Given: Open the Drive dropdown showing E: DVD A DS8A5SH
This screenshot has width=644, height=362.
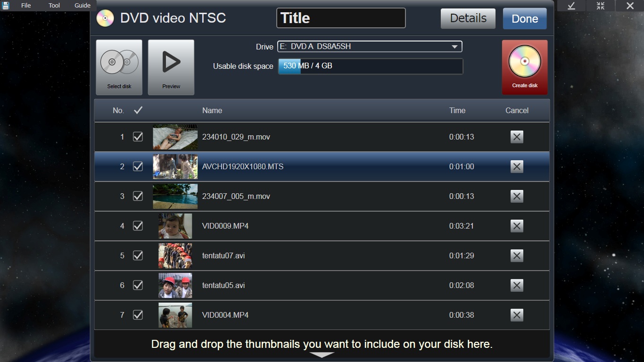Looking at the screenshot, I should pyautogui.click(x=370, y=47).
